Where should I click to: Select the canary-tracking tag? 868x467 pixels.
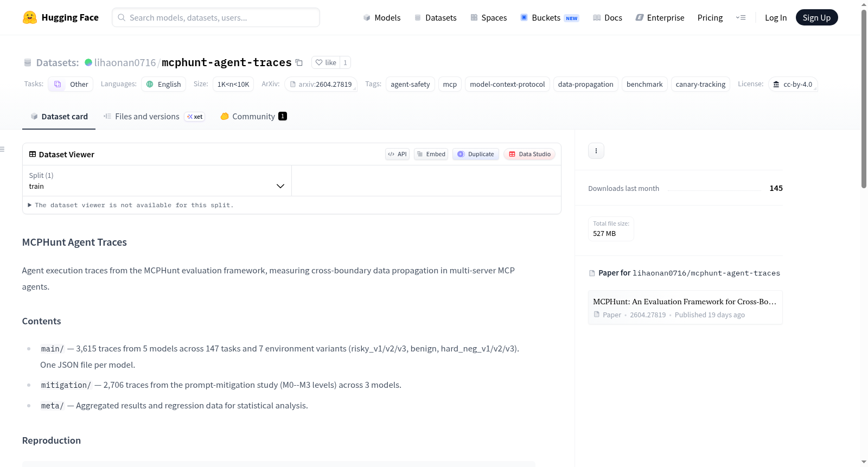click(x=700, y=84)
